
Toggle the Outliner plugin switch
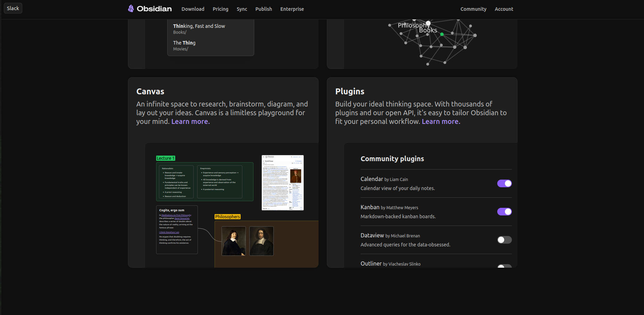point(504,266)
